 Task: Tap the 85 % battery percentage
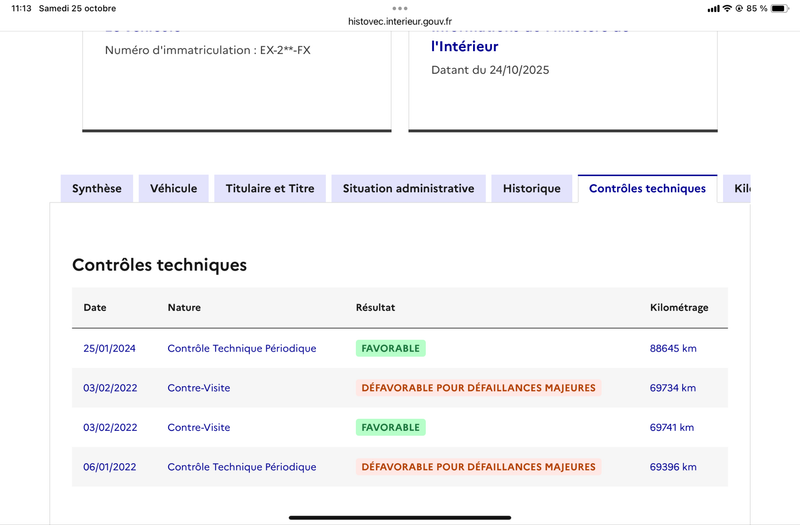(757, 8)
